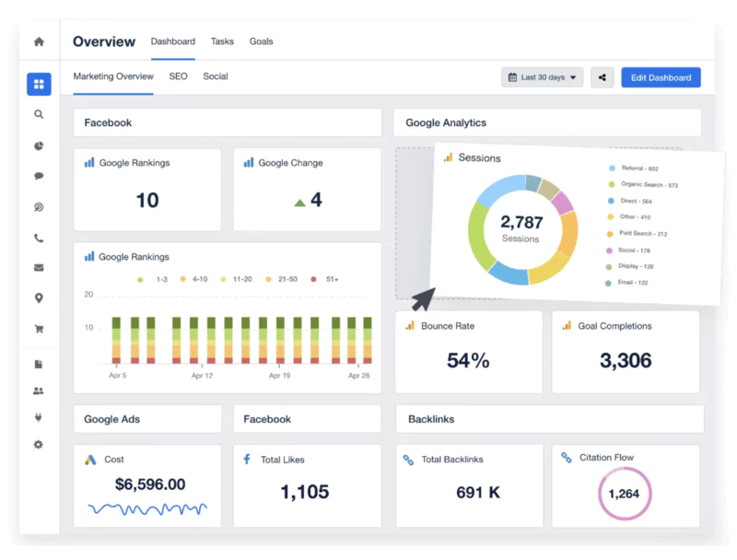
Task: Click the link chain icon beside Citation Flow
Action: [x=567, y=457]
